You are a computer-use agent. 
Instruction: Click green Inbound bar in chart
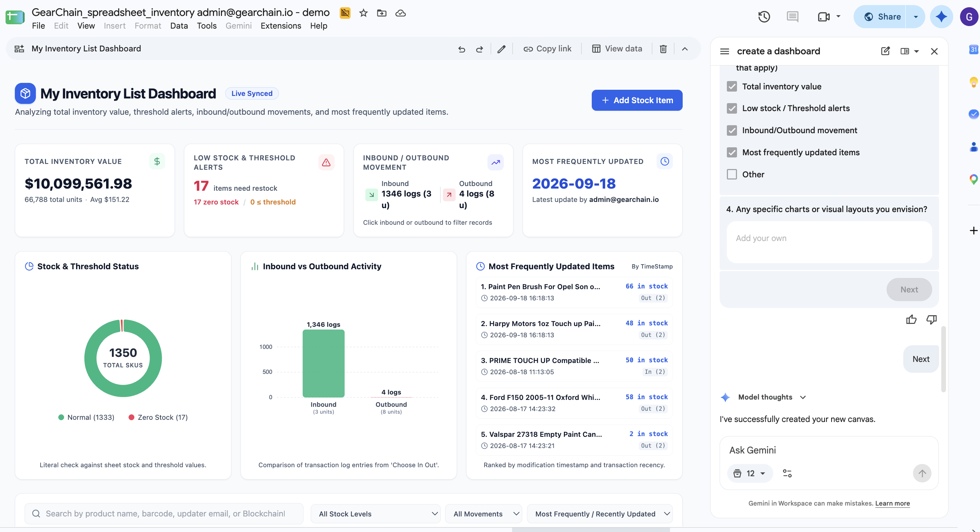click(x=323, y=364)
